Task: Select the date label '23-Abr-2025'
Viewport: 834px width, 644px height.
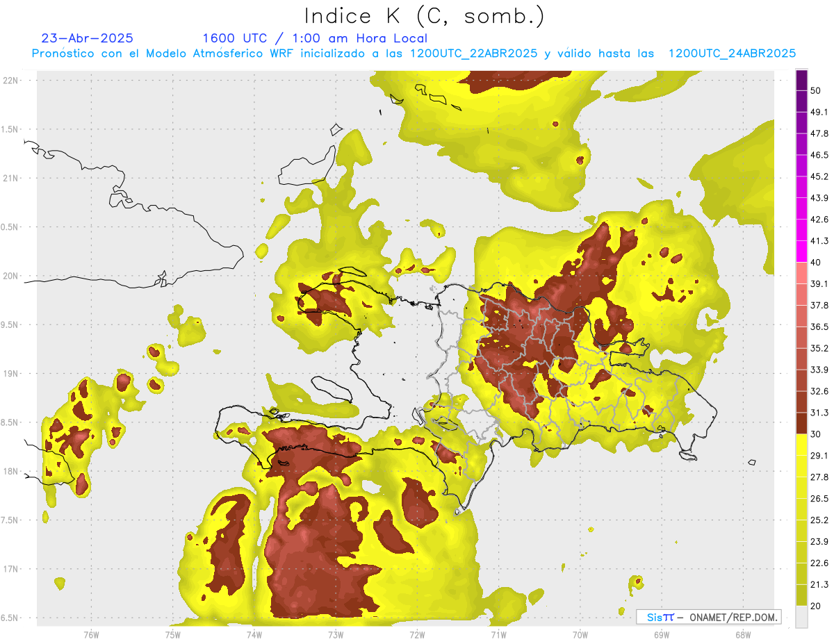Action: point(88,38)
